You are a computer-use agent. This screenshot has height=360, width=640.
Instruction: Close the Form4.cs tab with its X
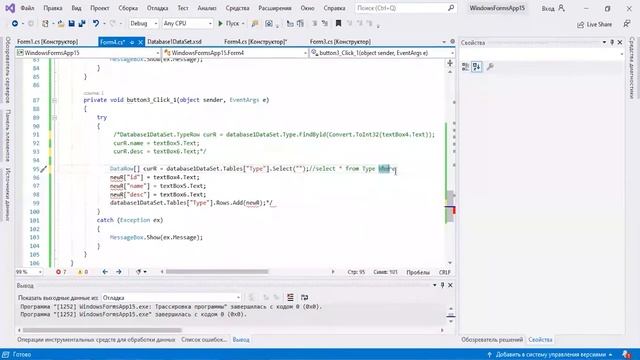[x=140, y=42]
